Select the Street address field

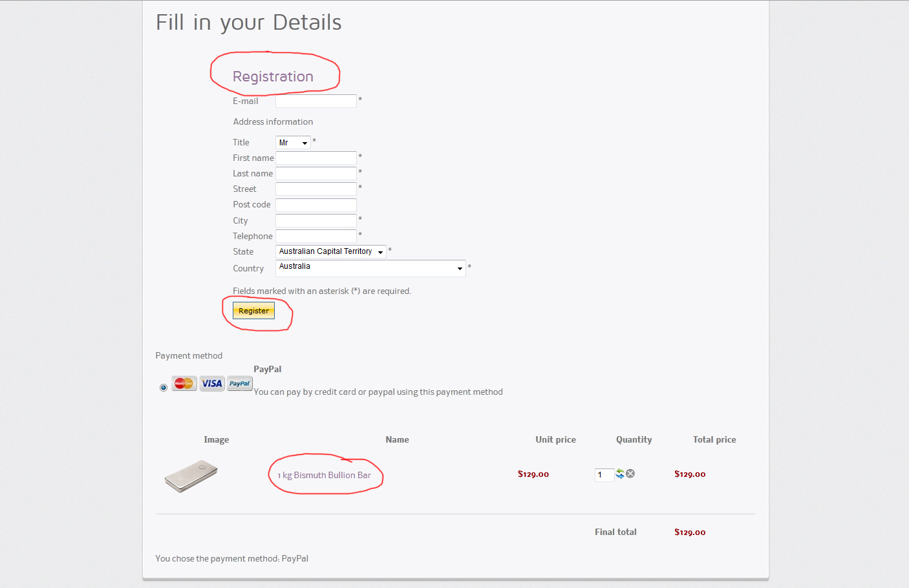(x=316, y=189)
